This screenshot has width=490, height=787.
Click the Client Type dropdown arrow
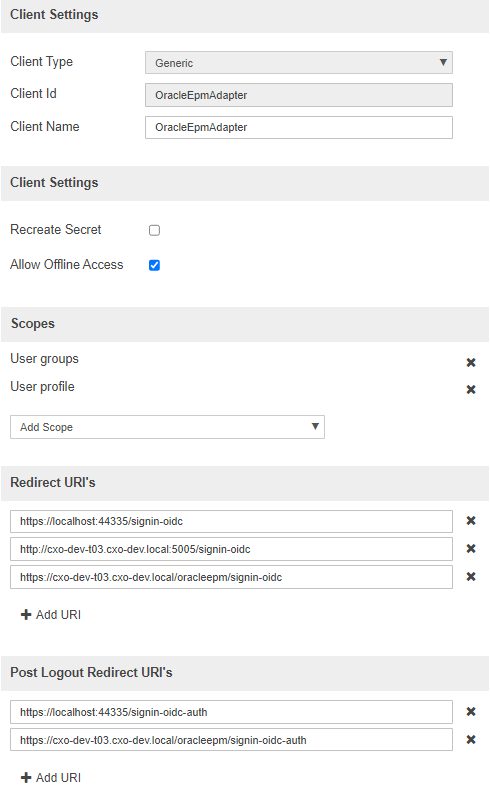pyautogui.click(x=443, y=62)
